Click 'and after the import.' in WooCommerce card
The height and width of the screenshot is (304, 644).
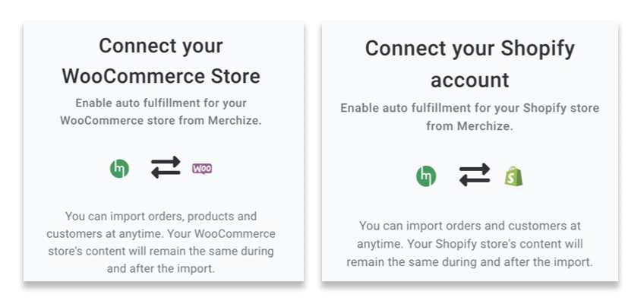[x=161, y=269]
